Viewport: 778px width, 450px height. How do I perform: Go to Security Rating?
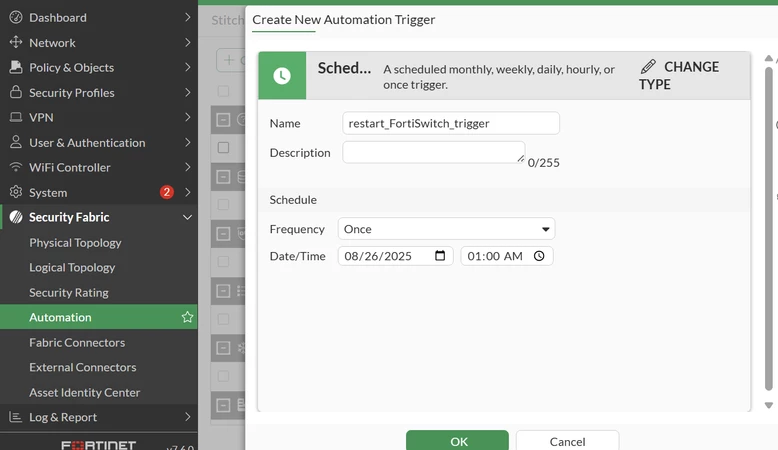pyautogui.click(x=68, y=292)
